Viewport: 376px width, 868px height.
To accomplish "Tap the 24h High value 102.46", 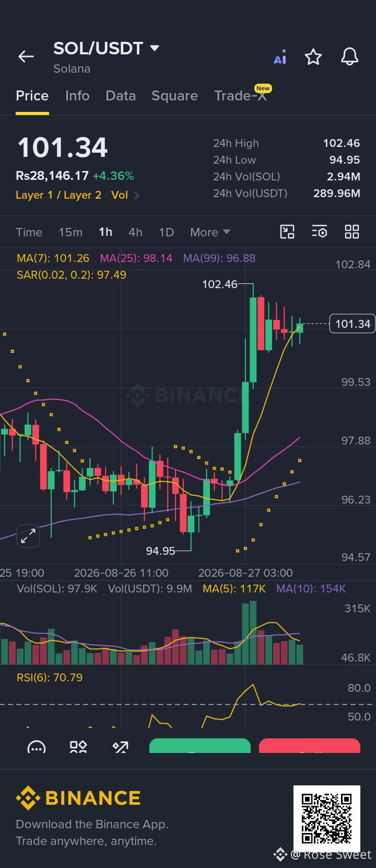I will (342, 143).
